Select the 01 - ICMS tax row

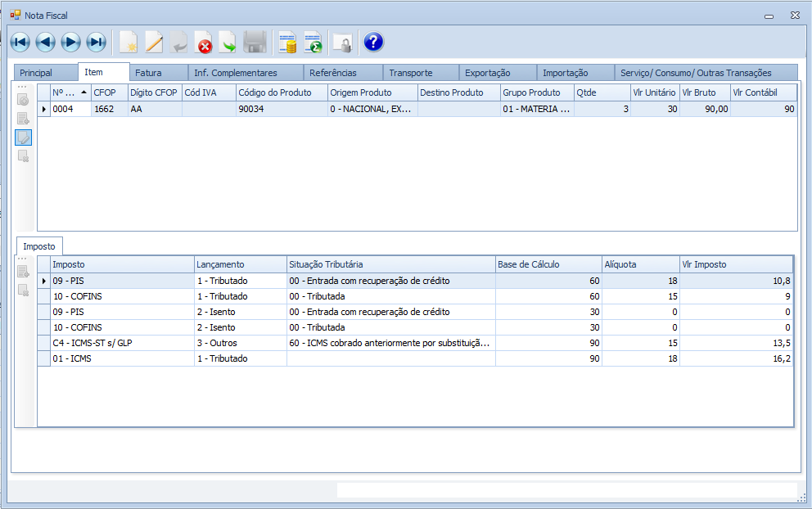pyautogui.click(x=121, y=358)
